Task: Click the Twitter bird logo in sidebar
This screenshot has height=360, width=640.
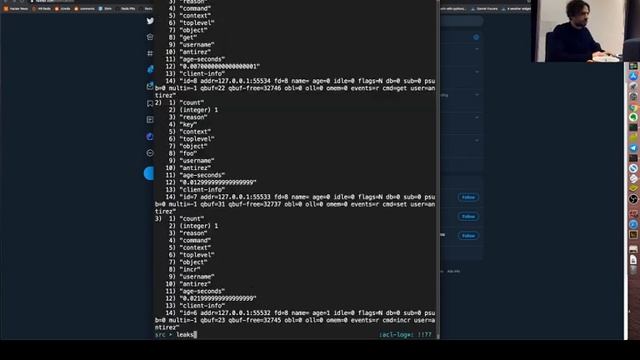Action: point(150,21)
